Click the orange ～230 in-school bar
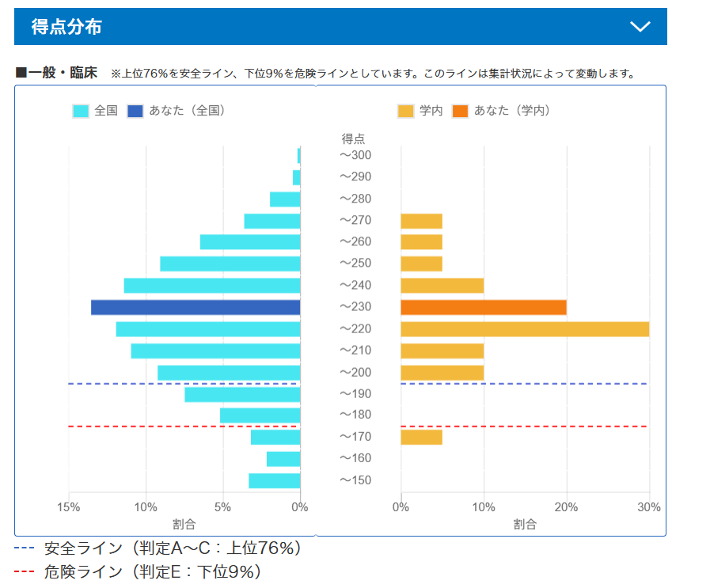 tap(484, 307)
